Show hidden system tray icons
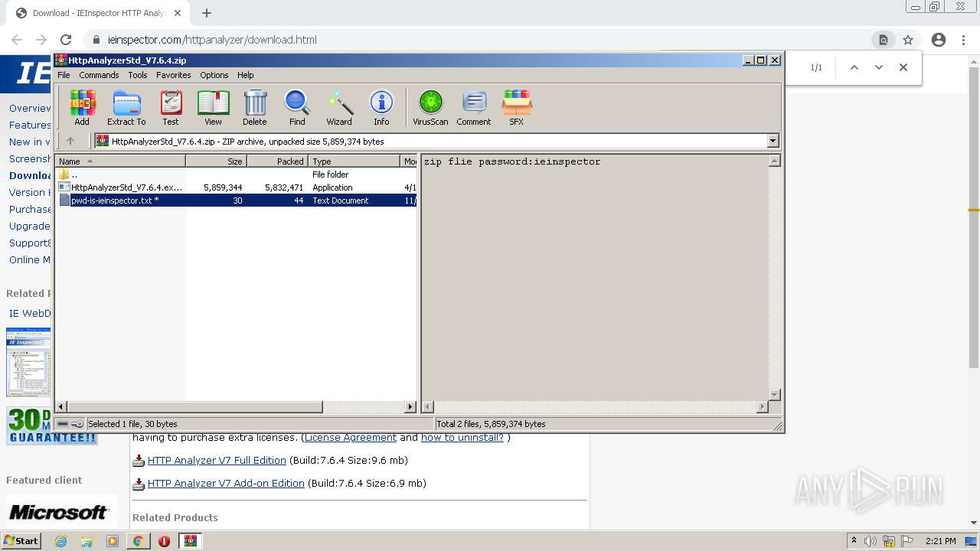Viewport: 980px width, 551px height. 854,541
